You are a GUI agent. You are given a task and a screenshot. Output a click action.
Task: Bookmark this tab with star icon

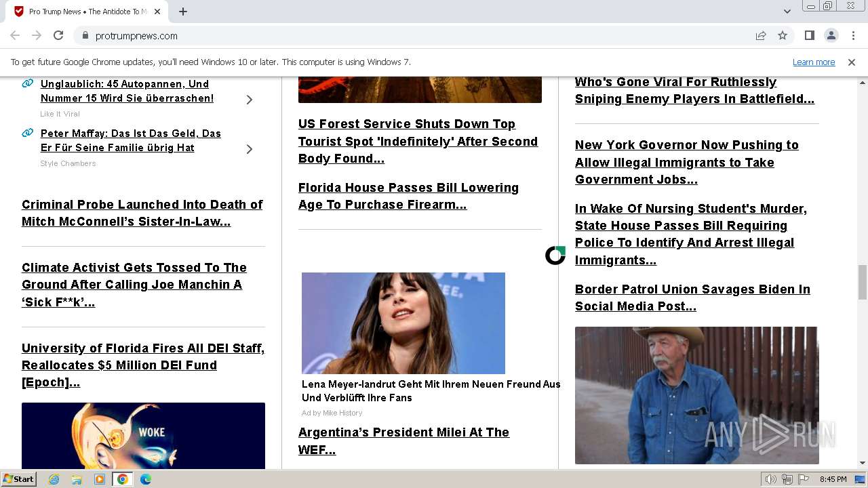[783, 35]
